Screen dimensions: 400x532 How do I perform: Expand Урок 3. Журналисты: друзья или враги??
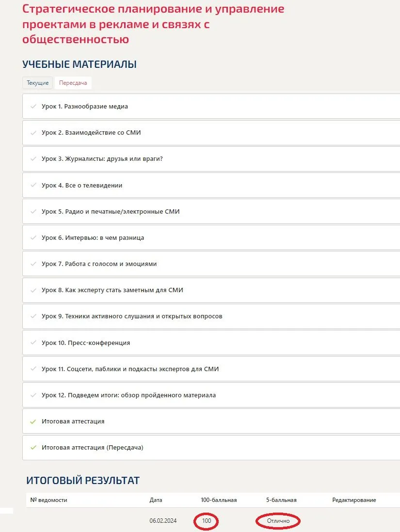pyautogui.click(x=211, y=159)
